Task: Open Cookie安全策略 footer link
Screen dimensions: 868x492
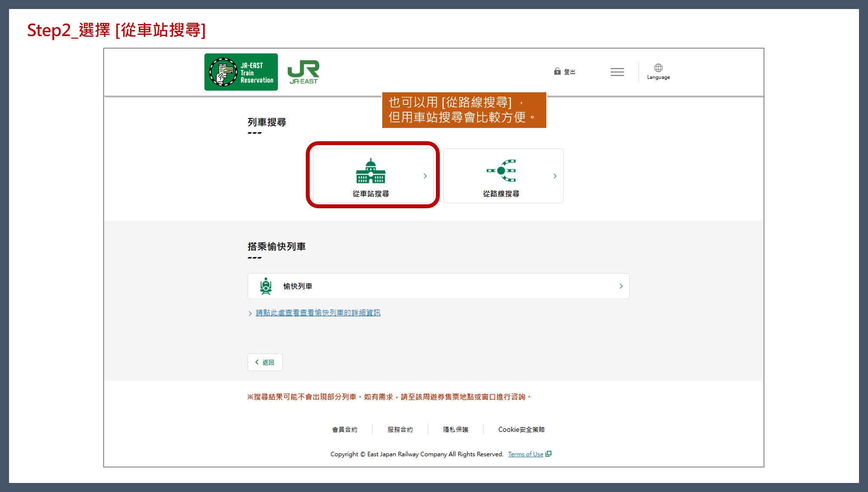Action: coord(521,429)
